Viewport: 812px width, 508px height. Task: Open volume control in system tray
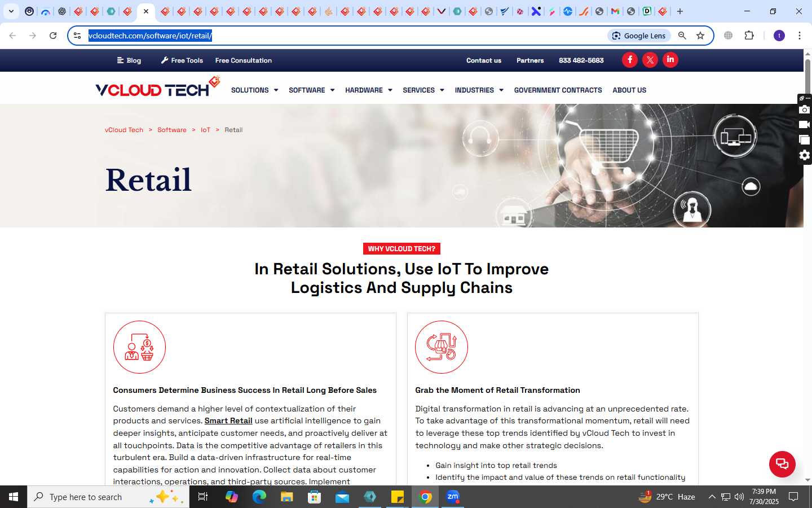point(739,497)
